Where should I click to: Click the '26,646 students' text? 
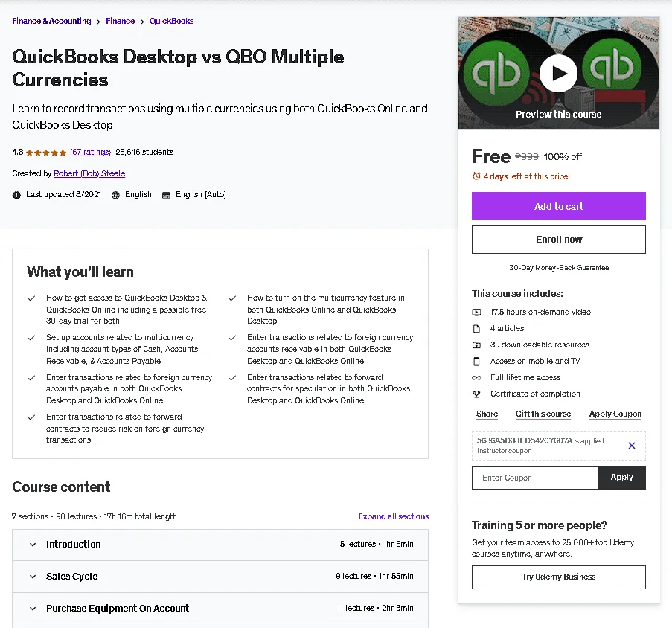[144, 152]
